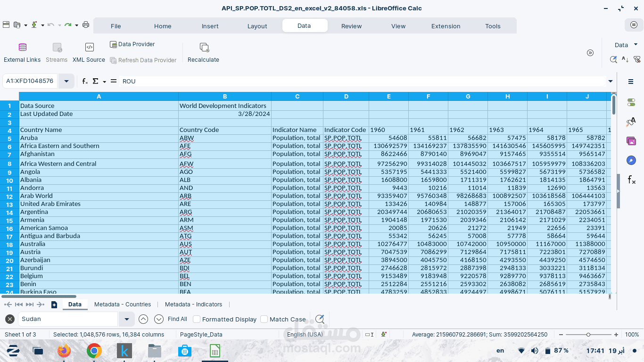Image resolution: width=644 pixels, height=362 pixels.
Task: Open the sidebar Navigator compass icon
Action: [x=631, y=160]
